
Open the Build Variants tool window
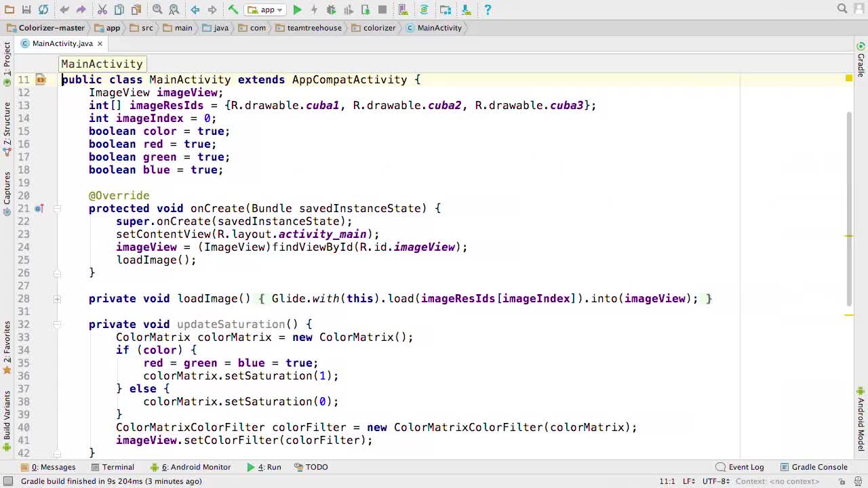point(7,420)
